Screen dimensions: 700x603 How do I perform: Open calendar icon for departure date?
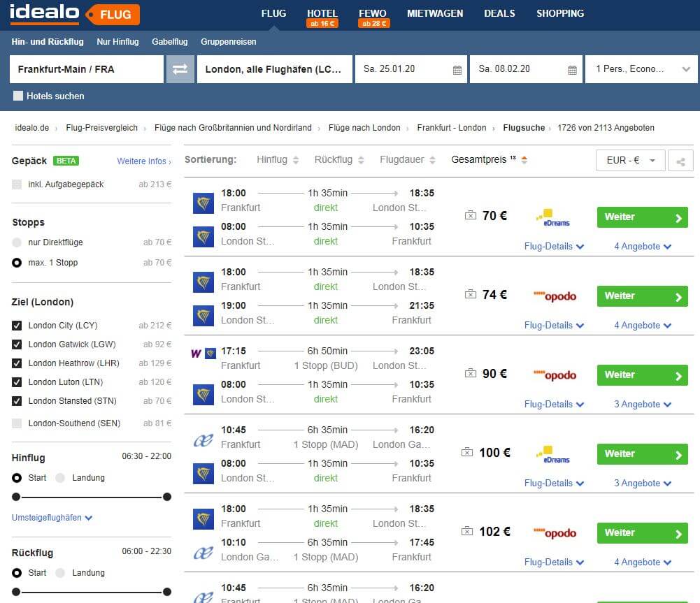coord(457,70)
